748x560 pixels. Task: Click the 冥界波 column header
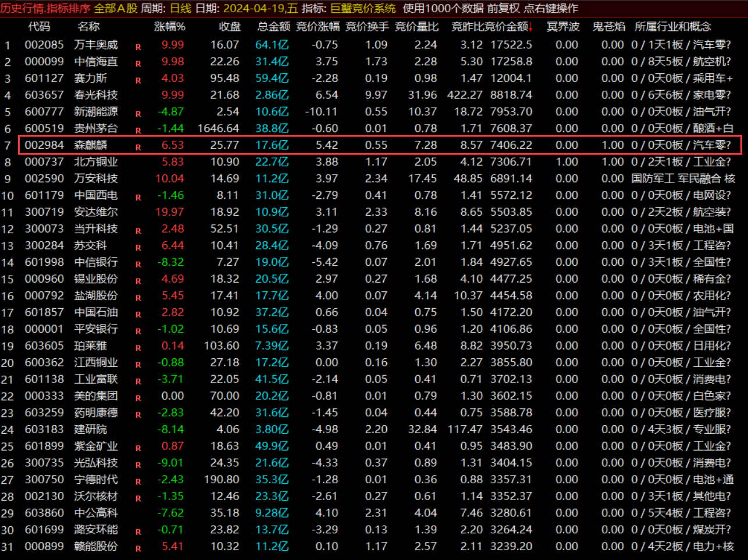(563, 27)
